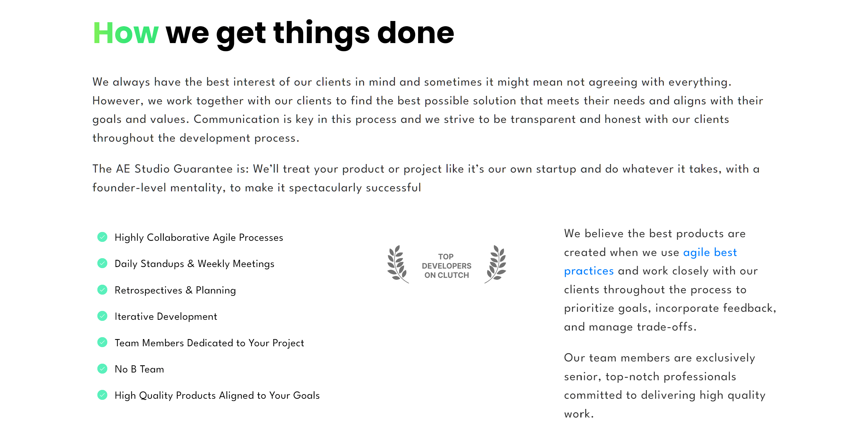Click the checkmark beside High Quality Products
868x436 pixels.
pos(102,395)
